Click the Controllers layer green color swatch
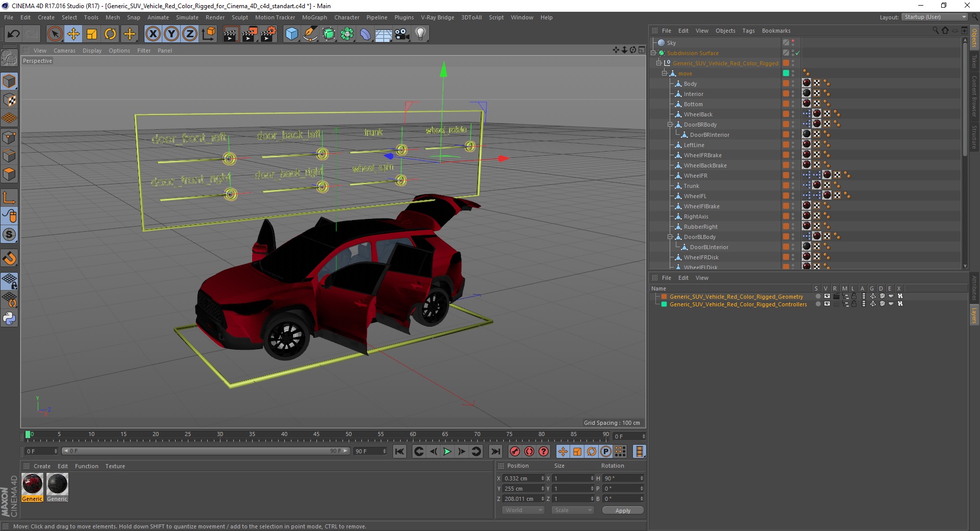The image size is (980, 531). pyautogui.click(x=664, y=304)
